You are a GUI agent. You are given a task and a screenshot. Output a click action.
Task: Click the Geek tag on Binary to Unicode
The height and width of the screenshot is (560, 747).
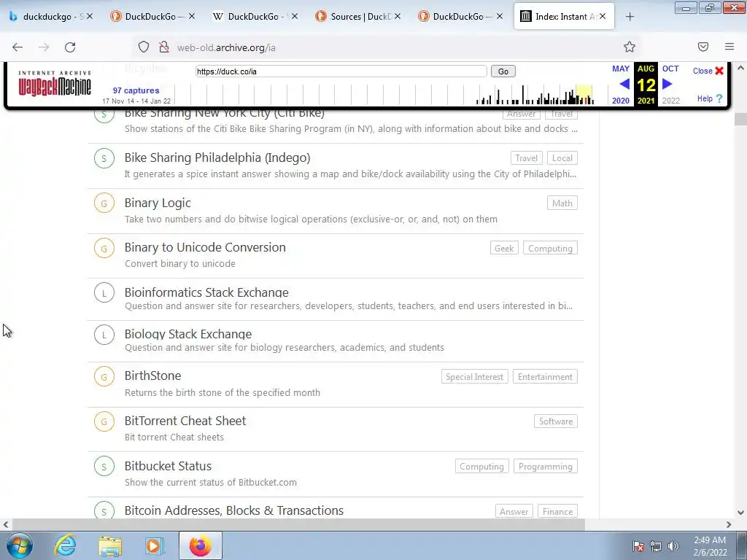pos(504,248)
